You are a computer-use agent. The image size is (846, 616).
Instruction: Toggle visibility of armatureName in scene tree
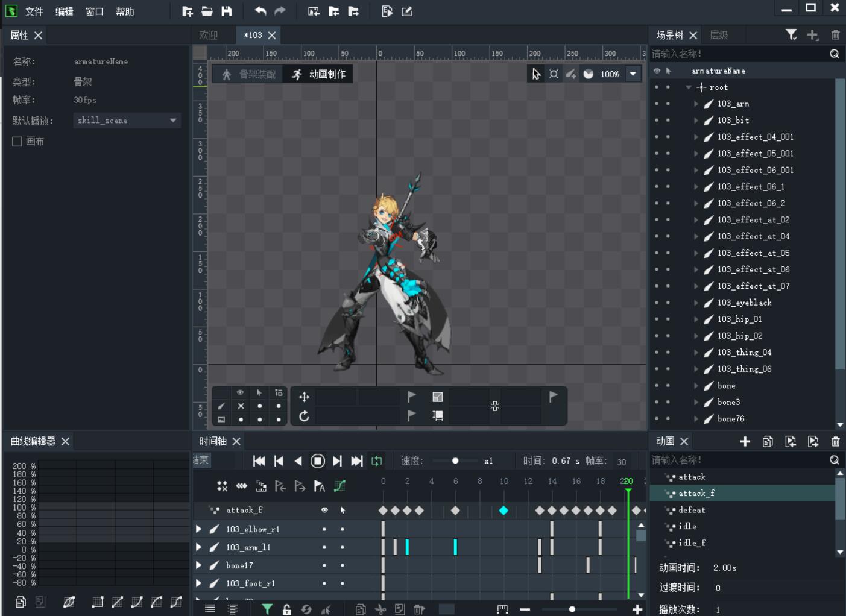(657, 71)
